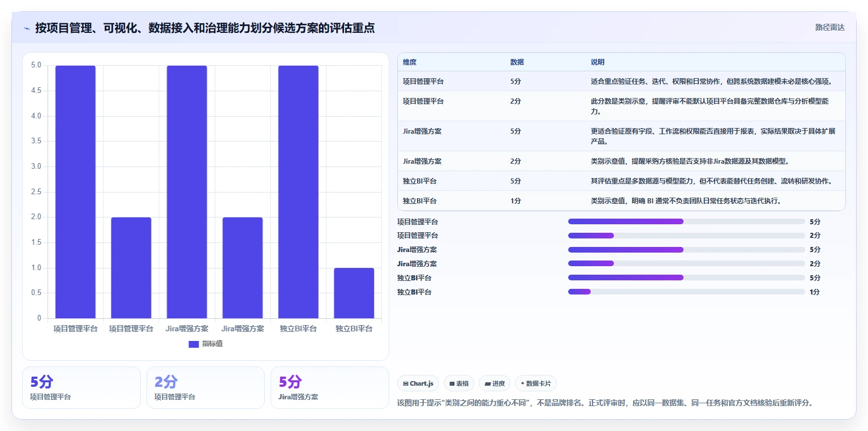Select the 数据卡片 tag chip
868x431 pixels.
536,383
